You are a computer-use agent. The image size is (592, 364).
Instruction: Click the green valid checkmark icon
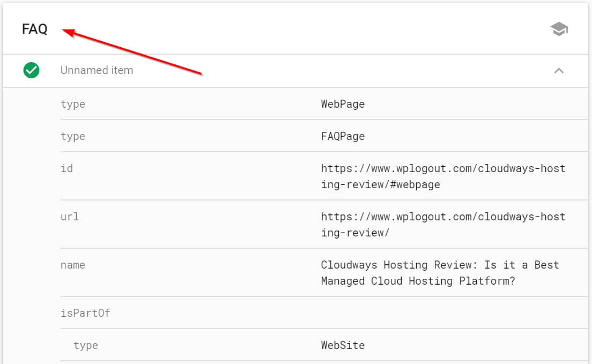(x=31, y=70)
